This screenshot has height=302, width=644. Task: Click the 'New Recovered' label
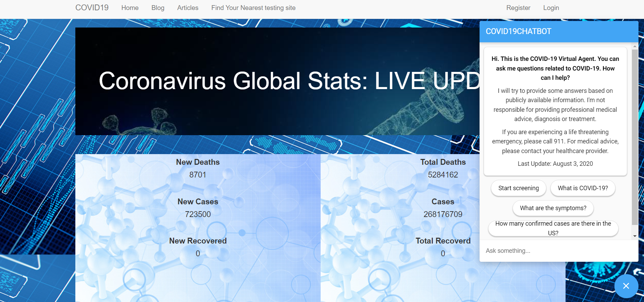(198, 241)
